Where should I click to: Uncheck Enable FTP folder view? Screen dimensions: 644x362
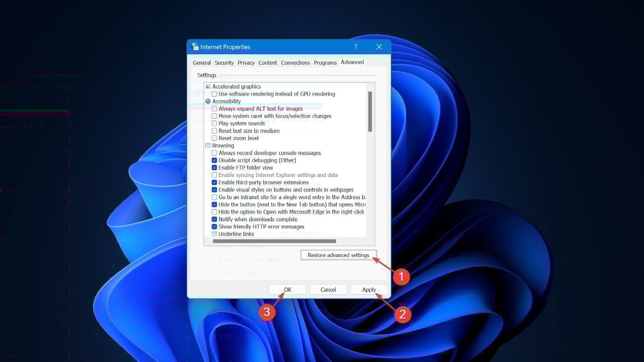click(x=214, y=168)
